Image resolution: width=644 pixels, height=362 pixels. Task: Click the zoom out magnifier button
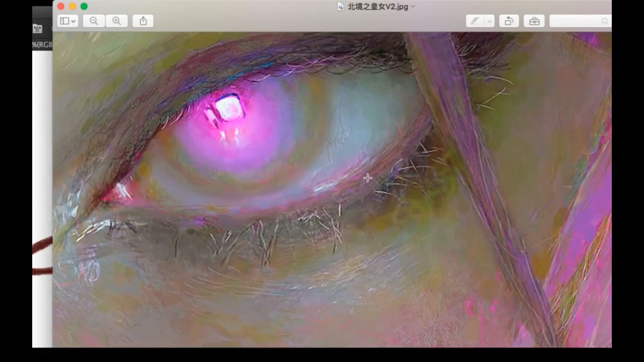[94, 21]
